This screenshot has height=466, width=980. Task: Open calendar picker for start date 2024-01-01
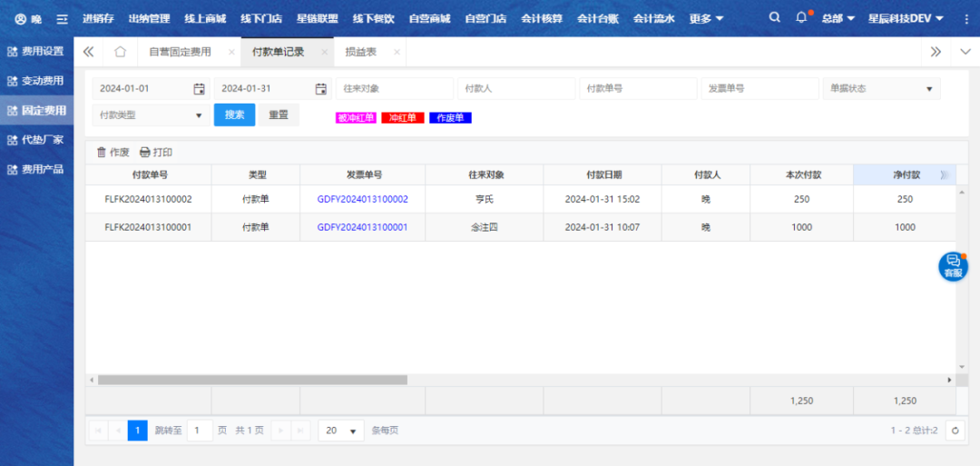tap(199, 89)
